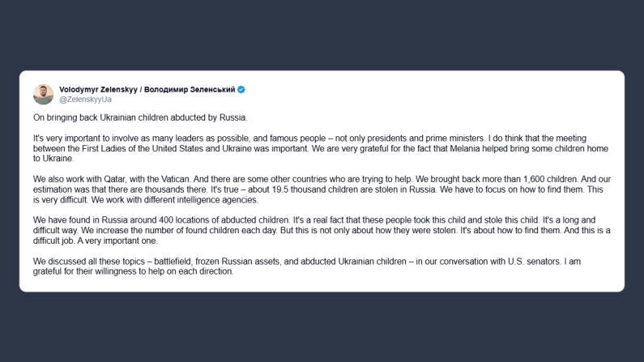Click the opening line about abducted children
Viewport: 644px width, 362px height.
[x=139, y=118]
